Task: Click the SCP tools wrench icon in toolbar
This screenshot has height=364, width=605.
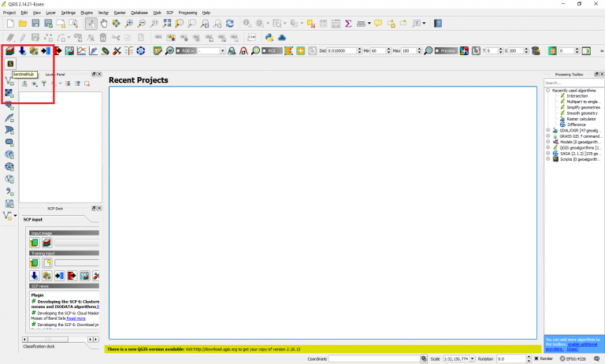Action: coord(117,50)
